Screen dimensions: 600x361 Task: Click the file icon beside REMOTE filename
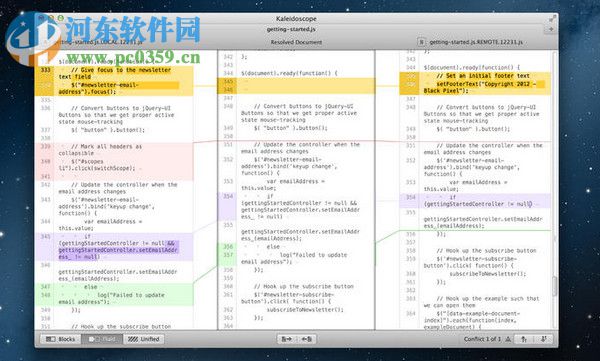421,42
